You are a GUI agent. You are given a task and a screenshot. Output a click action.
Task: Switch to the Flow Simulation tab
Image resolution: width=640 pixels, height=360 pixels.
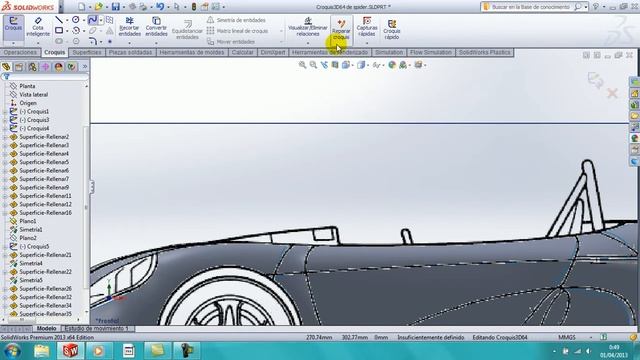click(431, 52)
